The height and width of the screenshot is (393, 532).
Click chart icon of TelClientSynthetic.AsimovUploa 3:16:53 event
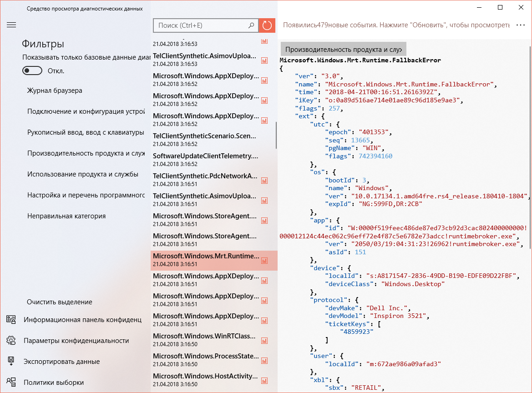tap(264, 60)
